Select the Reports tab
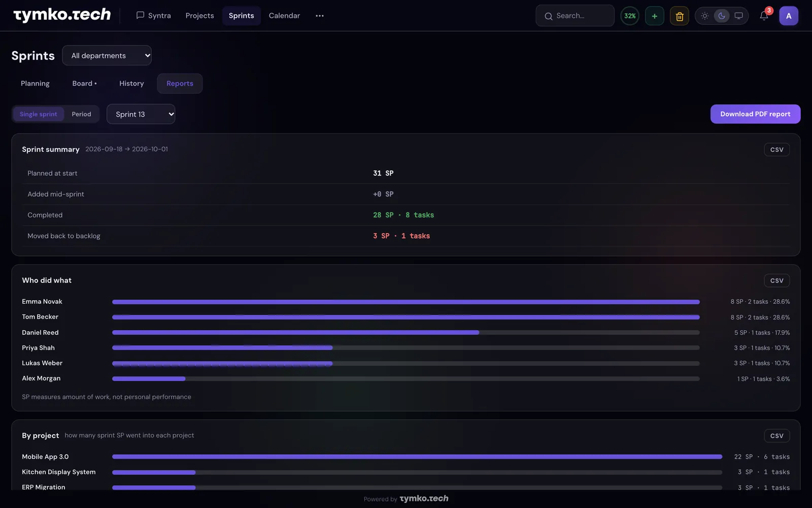 point(180,83)
